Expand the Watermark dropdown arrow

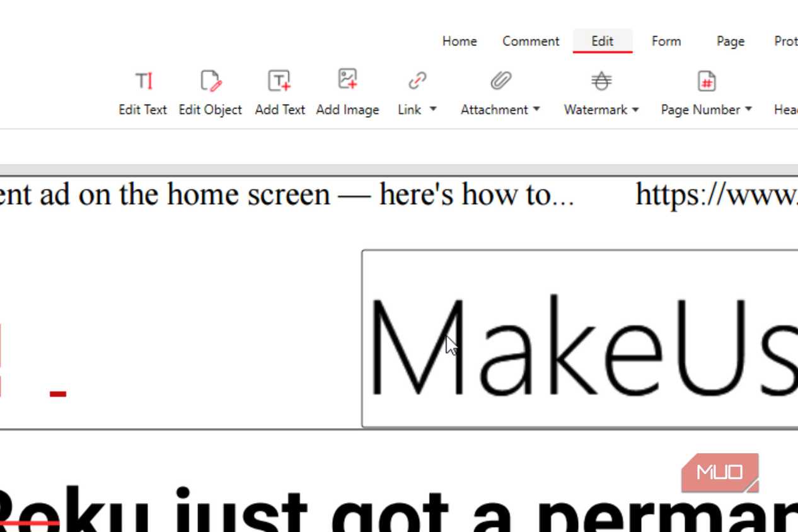pyautogui.click(x=635, y=110)
